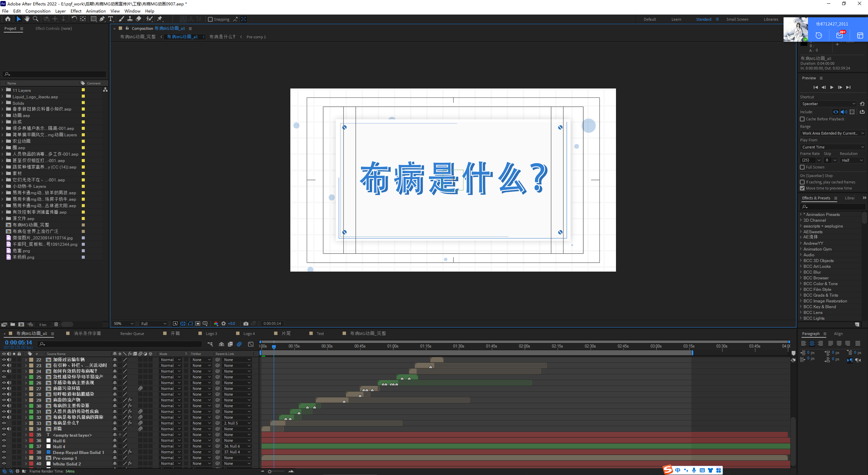868x475 pixels.
Task: Enable the Snapping checkbox
Action: (210, 19)
